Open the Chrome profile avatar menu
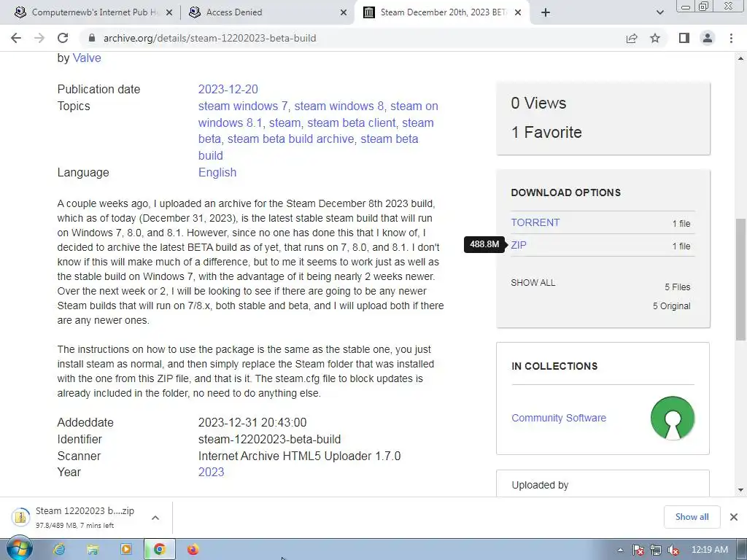This screenshot has width=747, height=560. coord(708,38)
